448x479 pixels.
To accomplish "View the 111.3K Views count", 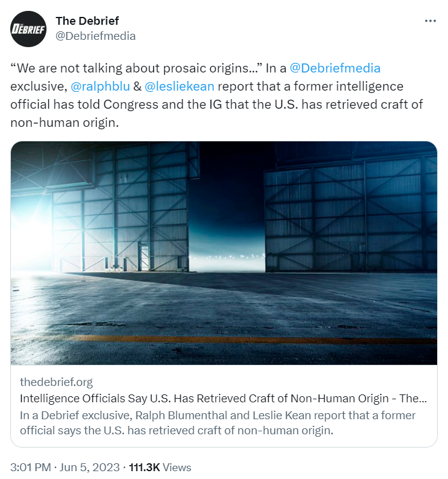I will 160,467.
